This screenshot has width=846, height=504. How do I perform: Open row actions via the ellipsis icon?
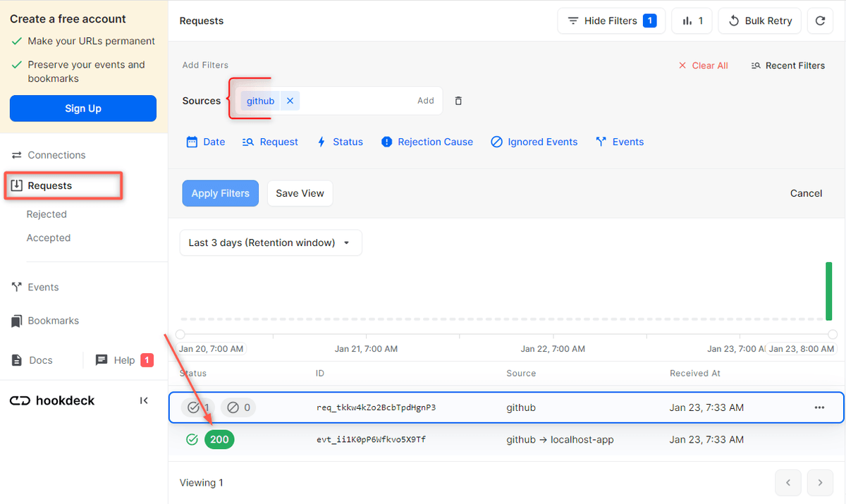point(820,407)
